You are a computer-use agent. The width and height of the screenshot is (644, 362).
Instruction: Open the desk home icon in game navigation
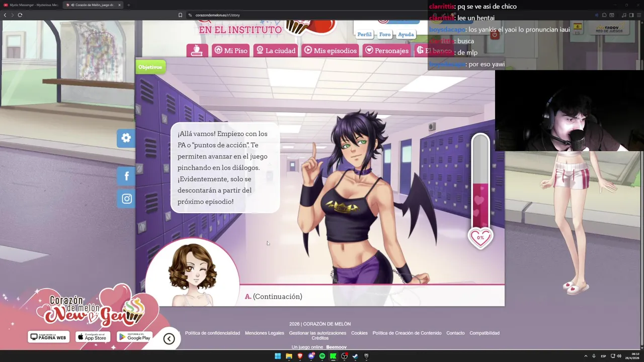click(197, 50)
